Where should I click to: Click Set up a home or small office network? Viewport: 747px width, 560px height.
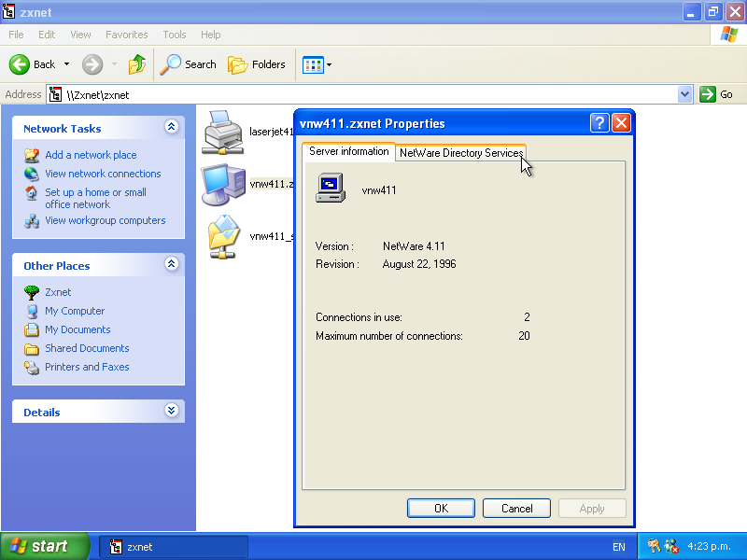coord(95,199)
